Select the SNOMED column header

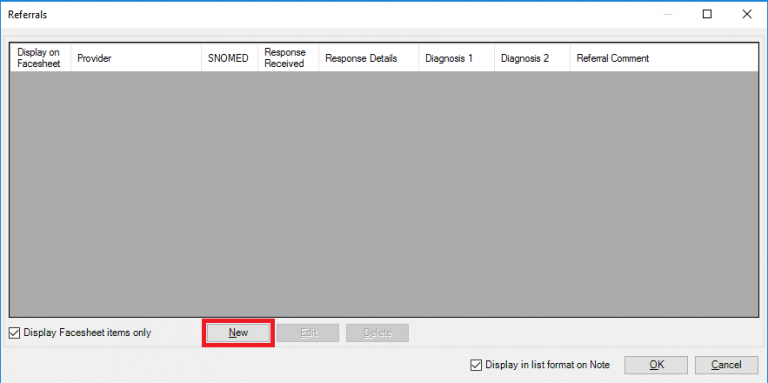230,58
